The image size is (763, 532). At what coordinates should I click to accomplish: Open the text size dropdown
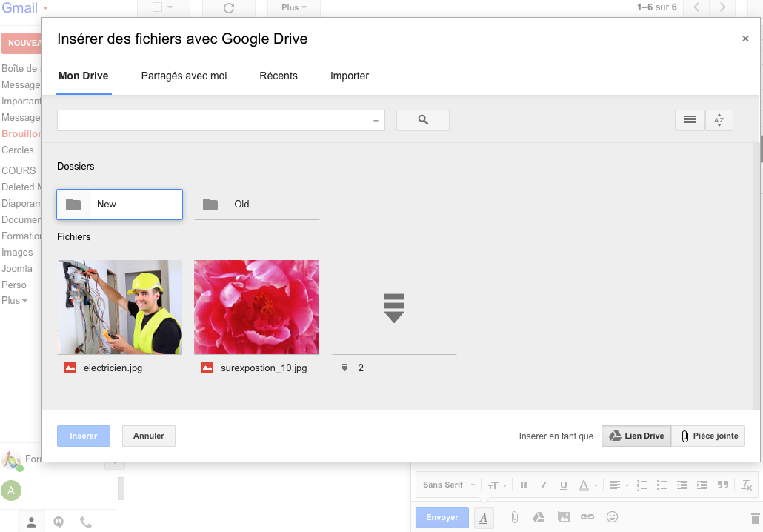pos(497,485)
